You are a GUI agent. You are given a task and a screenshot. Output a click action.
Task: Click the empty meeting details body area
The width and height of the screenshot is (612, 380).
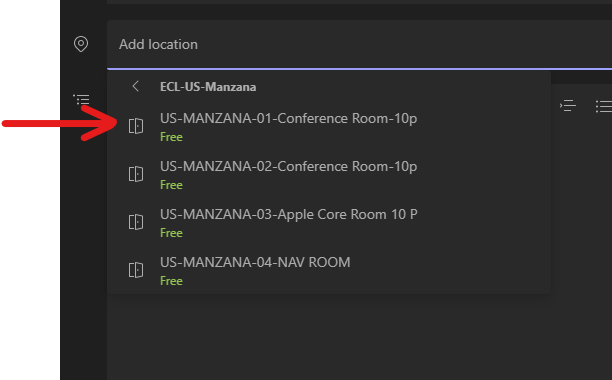(359, 337)
